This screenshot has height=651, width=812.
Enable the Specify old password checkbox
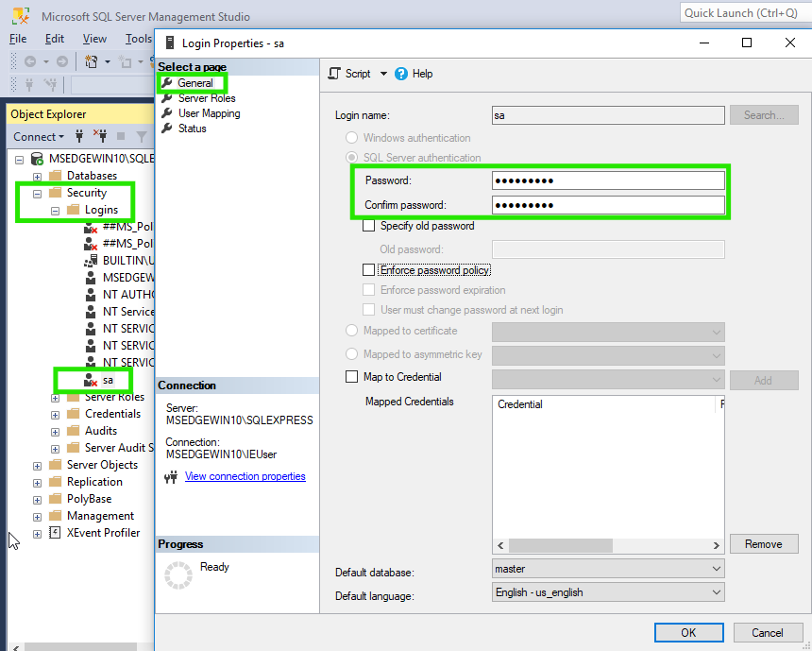(369, 226)
